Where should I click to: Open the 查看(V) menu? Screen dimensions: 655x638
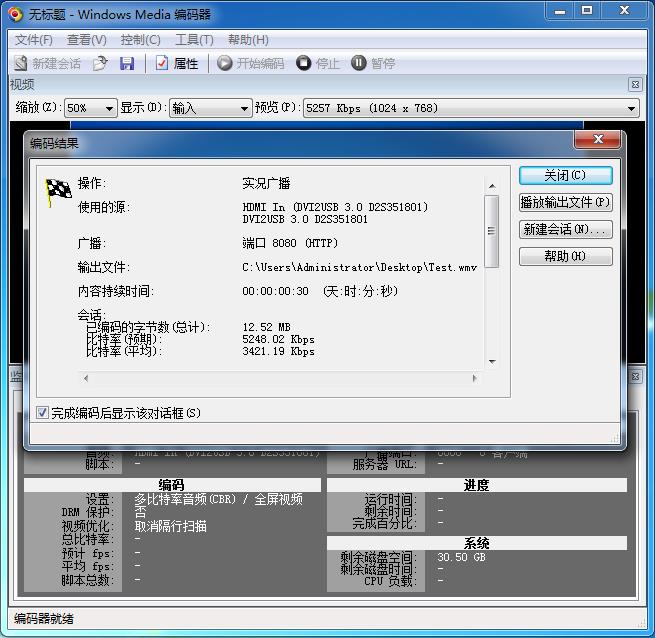[86, 40]
